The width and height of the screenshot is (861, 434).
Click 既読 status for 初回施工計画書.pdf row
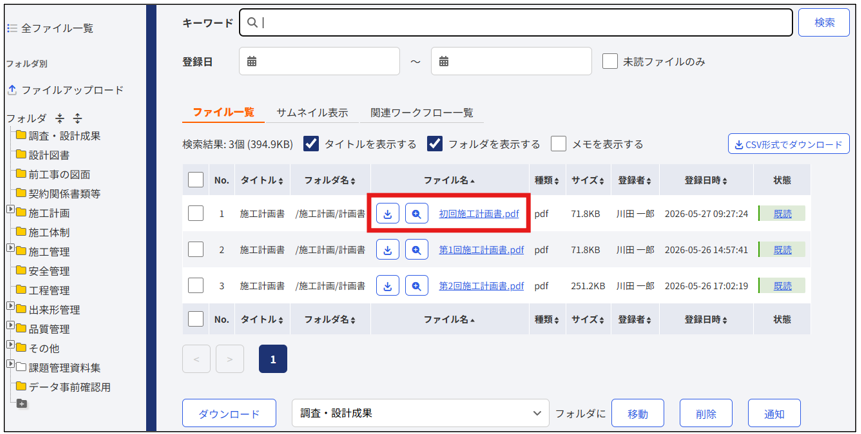click(x=782, y=214)
